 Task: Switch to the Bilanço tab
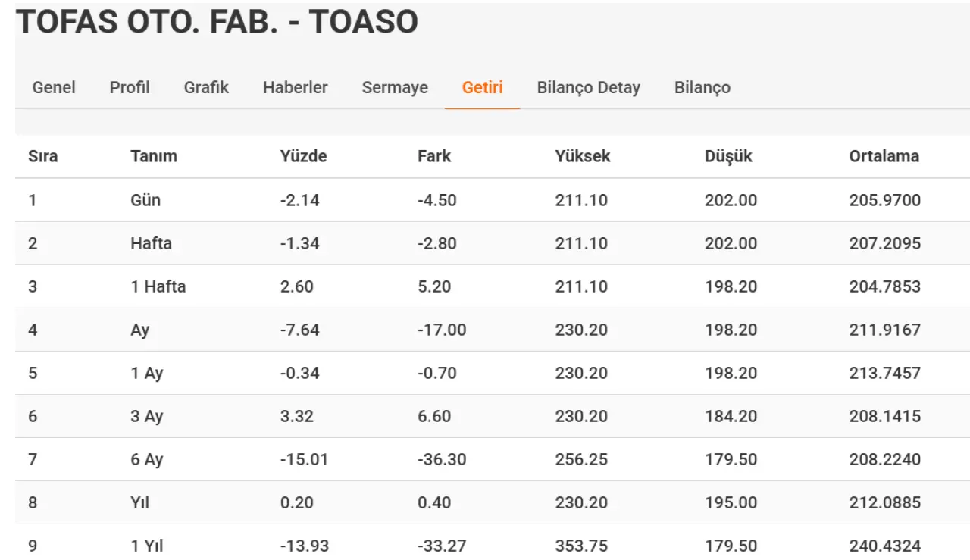(702, 88)
